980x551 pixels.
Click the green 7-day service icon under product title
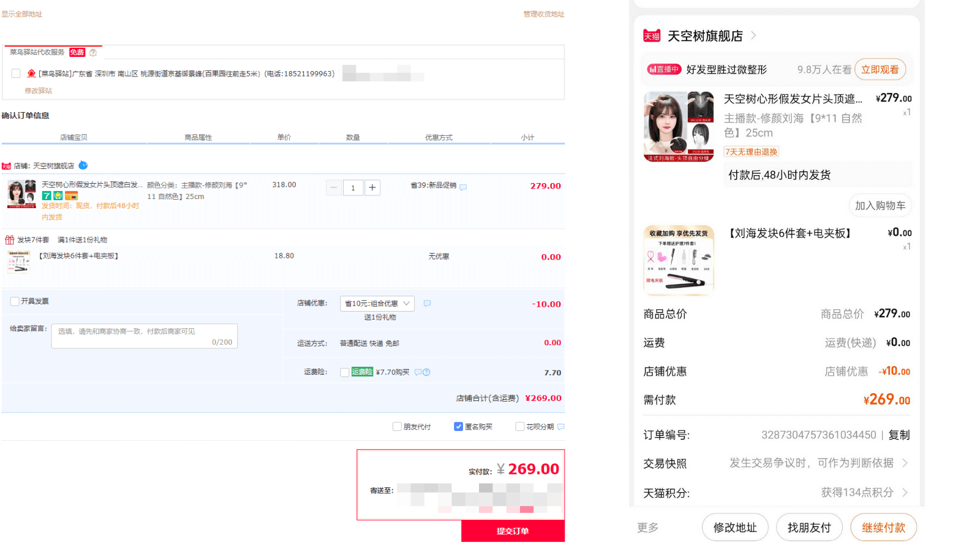[45, 196]
